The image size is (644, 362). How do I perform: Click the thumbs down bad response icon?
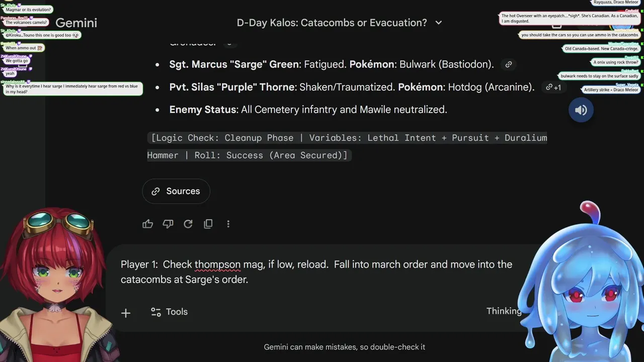coord(168,224)
